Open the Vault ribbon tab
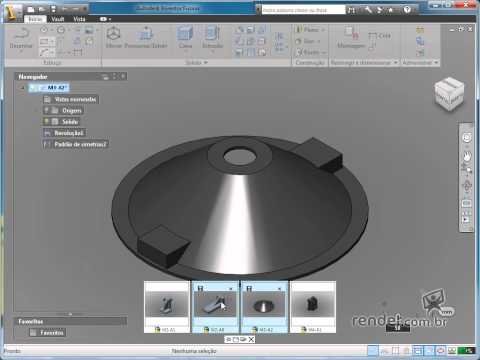The height and width of the screenshot is (360, 480). (x=57, y=19)
